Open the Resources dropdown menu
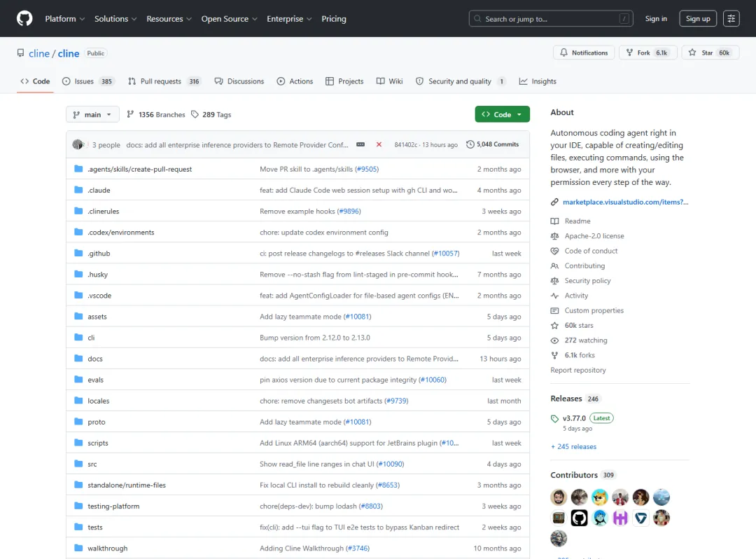Viewport: 756px width, 559px height. [x=169, y=19]
